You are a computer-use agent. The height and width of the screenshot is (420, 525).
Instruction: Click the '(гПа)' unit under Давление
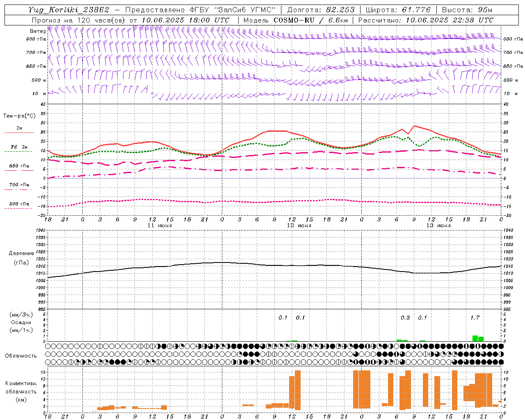(21, 262)
